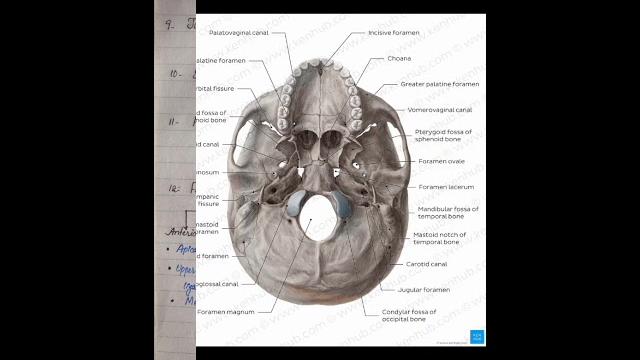
Task: Click the 'Choana' label
Action: 399,58
